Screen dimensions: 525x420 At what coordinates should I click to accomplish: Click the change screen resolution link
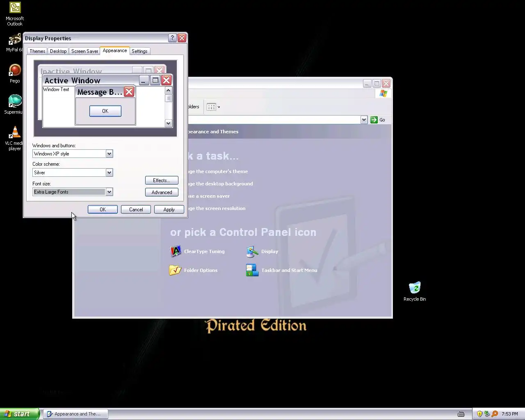(217, 208)
